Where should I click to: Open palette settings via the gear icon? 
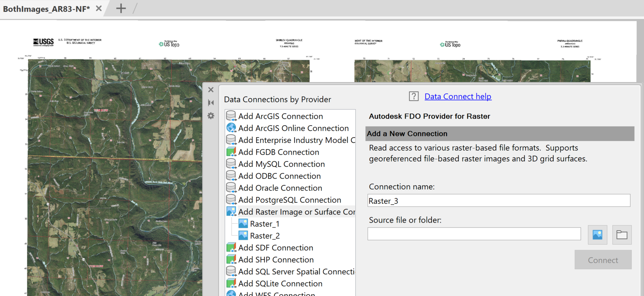pyautogui.click(x=211, y=116)
